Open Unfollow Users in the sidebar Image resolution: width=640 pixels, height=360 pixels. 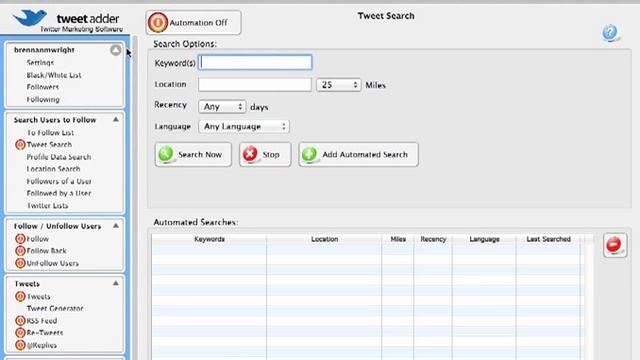[x=52, y=263]
